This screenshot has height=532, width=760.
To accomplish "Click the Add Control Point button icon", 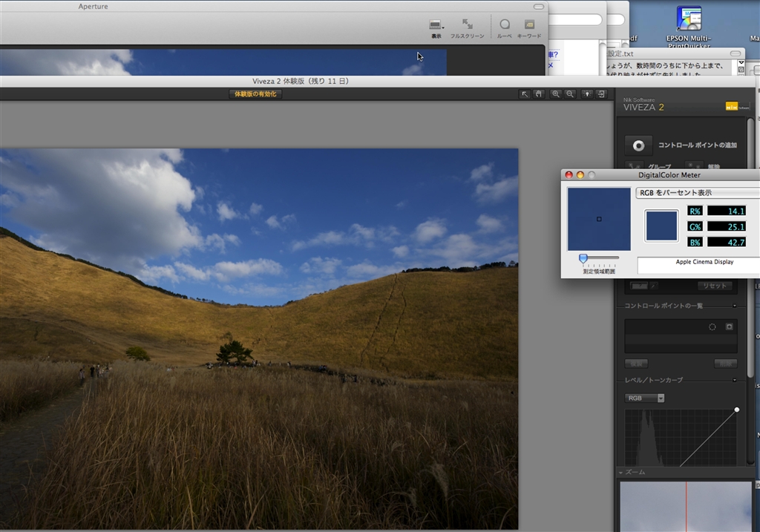I will click(x=638, y=145).
